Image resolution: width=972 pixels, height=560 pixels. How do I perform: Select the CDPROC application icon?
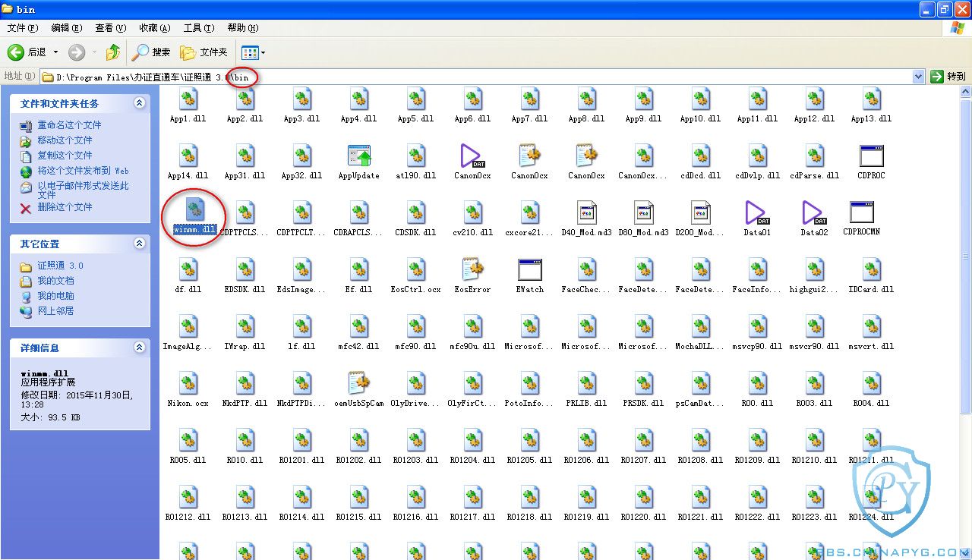pyautogui.click(x=872, y=156)
